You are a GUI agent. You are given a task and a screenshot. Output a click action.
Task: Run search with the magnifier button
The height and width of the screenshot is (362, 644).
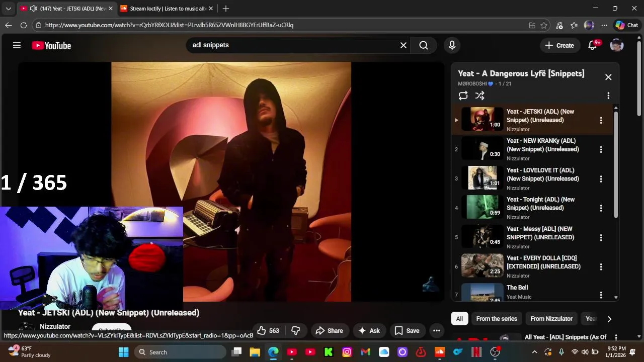pos(424,45)
